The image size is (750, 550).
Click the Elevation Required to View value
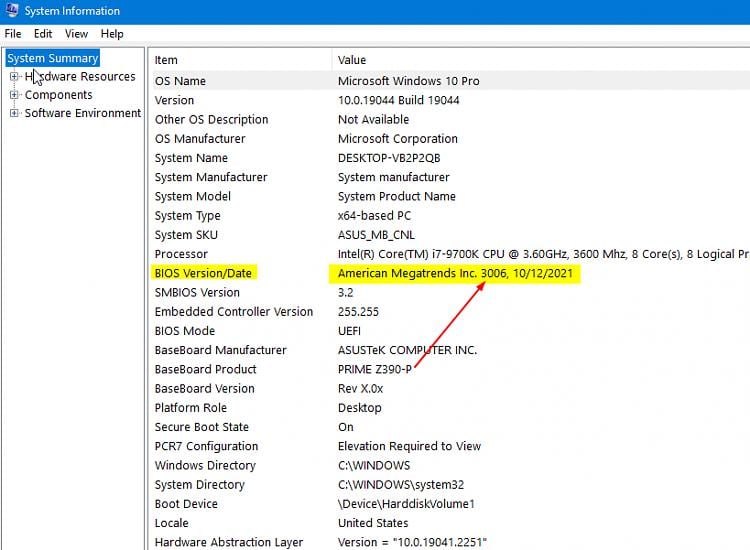pos(409,446)
